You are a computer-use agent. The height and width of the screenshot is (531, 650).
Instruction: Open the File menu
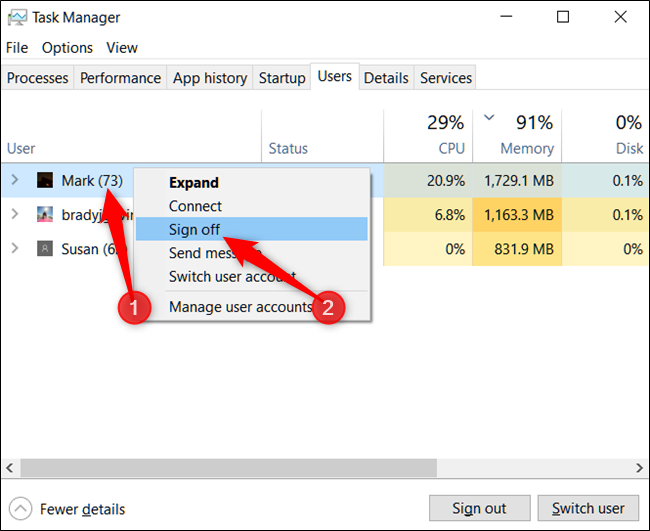17,48
